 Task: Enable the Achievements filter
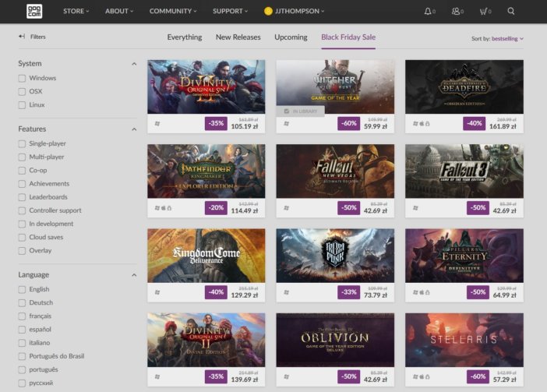click(x=22, y=184)
